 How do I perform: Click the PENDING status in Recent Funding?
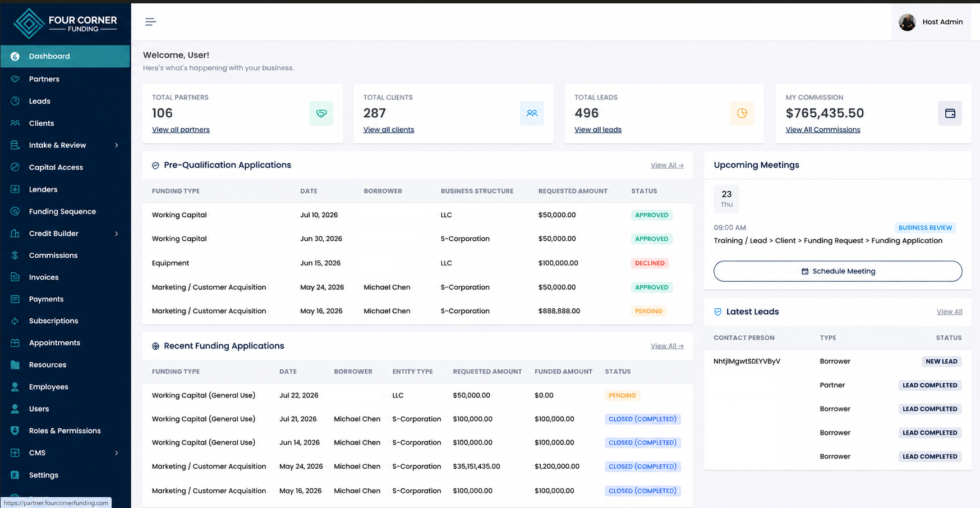click(622, 395)
